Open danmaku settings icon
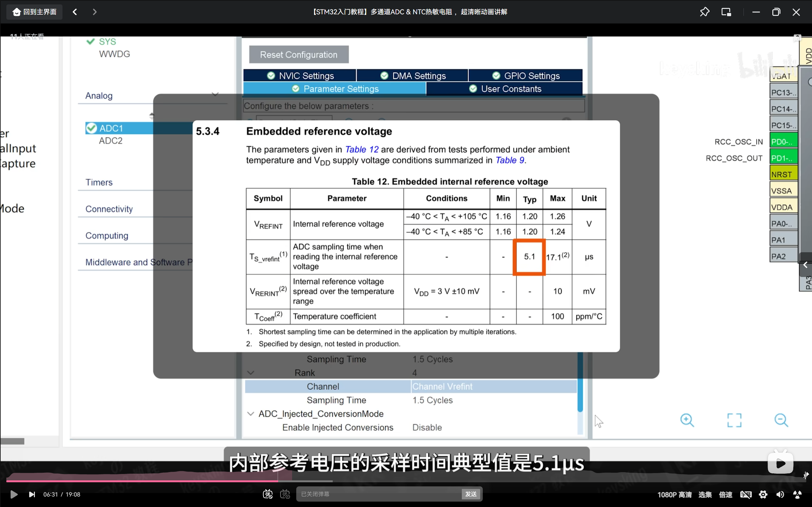 point(285,494)
